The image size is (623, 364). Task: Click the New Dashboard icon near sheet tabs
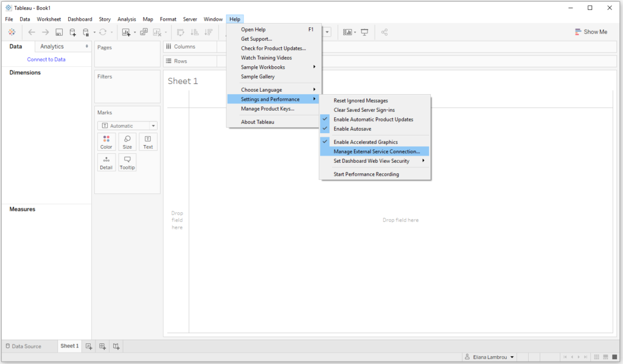click(102, 346)
